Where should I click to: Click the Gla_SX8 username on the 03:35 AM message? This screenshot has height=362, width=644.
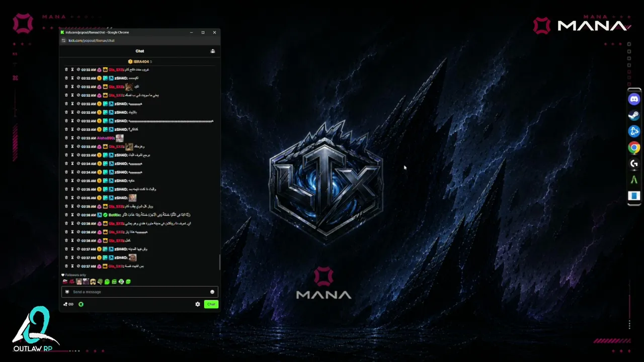(x=116, y=206)
